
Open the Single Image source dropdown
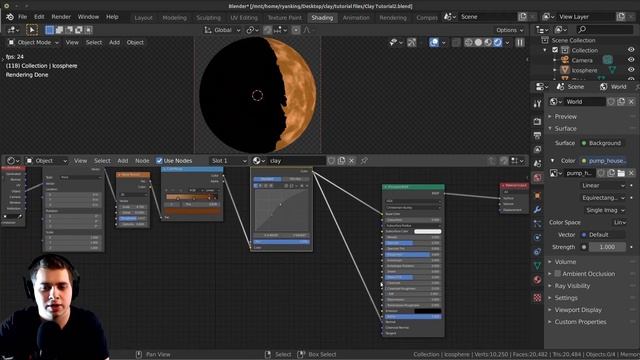pyautogui.click(x=602, y=210)
